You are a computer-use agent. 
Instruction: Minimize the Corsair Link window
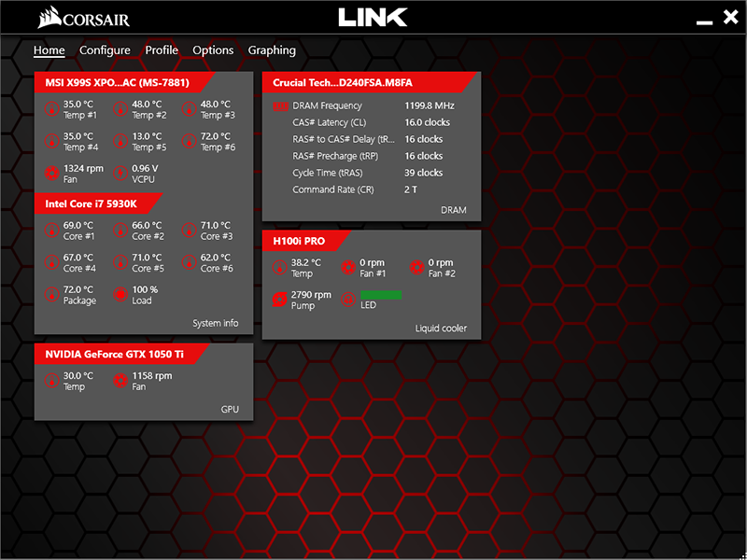point(705,21)
